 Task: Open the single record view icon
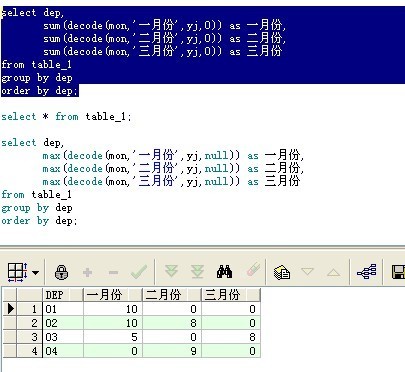[282, 272]
